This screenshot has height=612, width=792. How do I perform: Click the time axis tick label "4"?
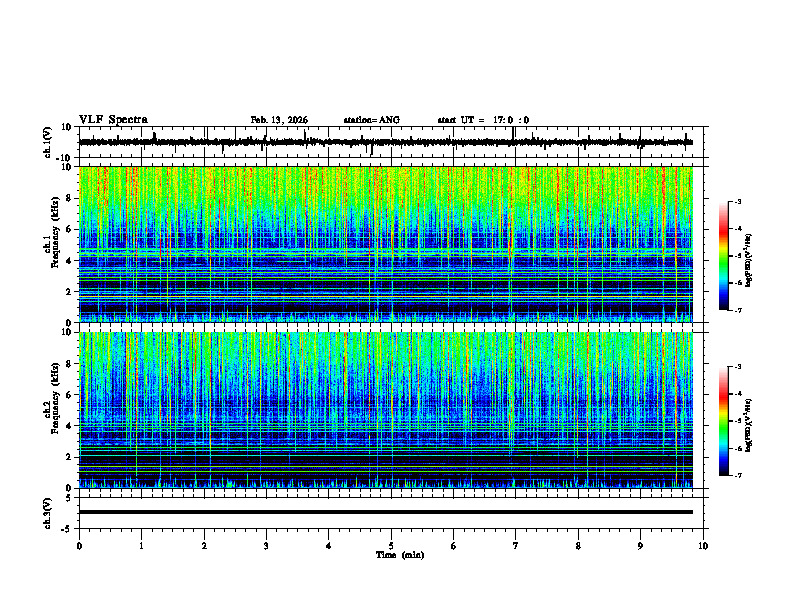(329, 546)
